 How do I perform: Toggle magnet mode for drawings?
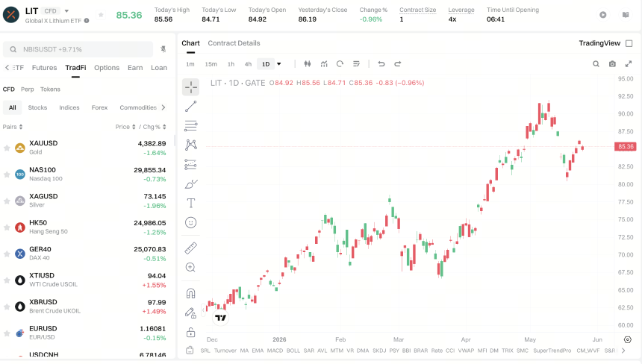191,293
